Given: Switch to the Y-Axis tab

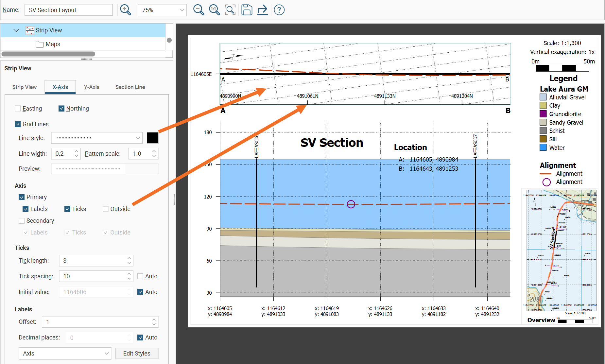Looking at the screenshot, I should (92, 87).
